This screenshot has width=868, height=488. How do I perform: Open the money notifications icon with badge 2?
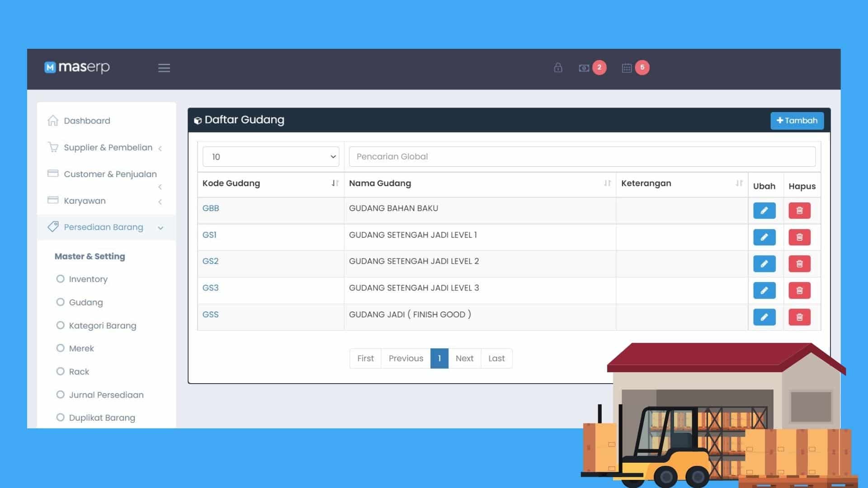coord(584,68)
